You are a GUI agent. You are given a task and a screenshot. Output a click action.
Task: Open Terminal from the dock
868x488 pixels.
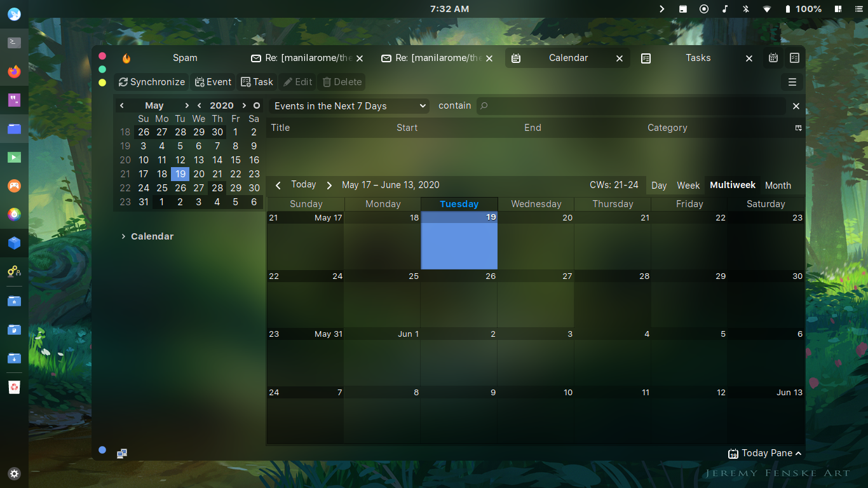tap(14, 43)
